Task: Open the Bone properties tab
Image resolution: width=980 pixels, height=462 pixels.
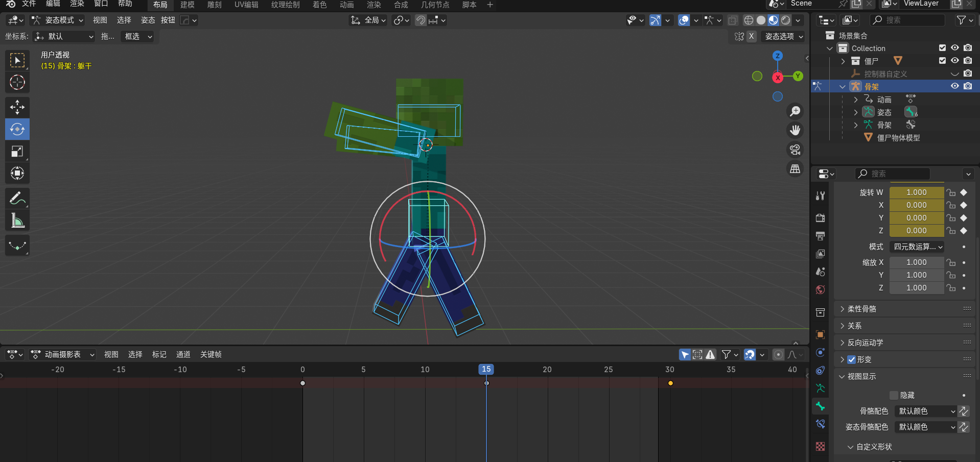Action: 821,406
